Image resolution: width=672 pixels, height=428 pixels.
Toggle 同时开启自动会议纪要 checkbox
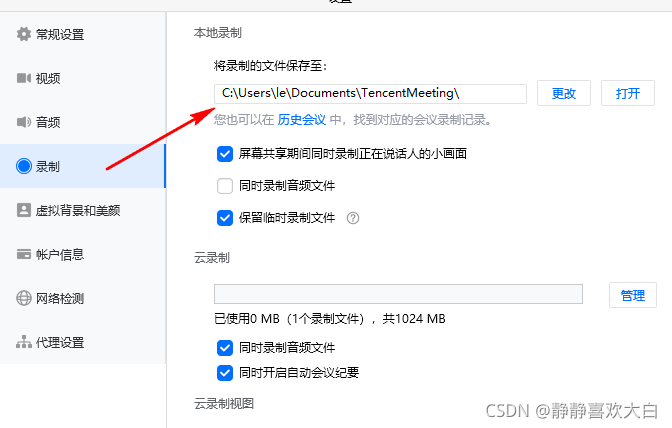pyautogui.click(x=225, y=373)
